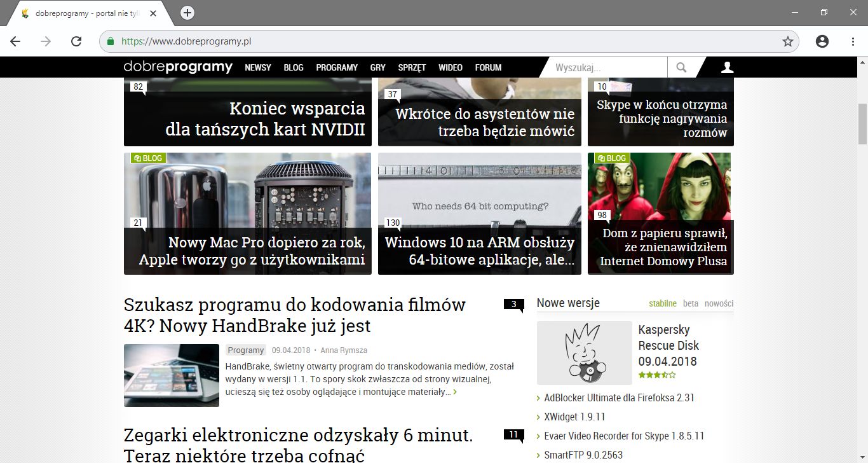Open the Skype nagrywania rozmów article
Image resolution: width=868 pixels, height=463 pixels.
(x=661, y=118)
